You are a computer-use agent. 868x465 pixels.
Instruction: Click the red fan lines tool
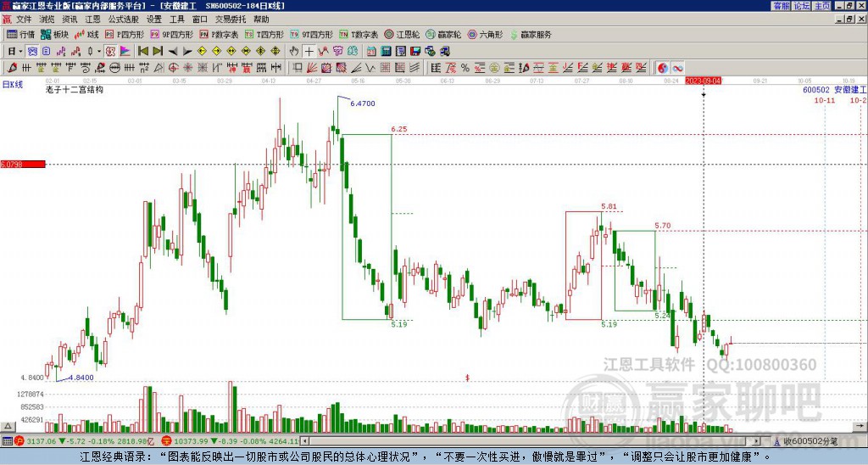[312, 68]
